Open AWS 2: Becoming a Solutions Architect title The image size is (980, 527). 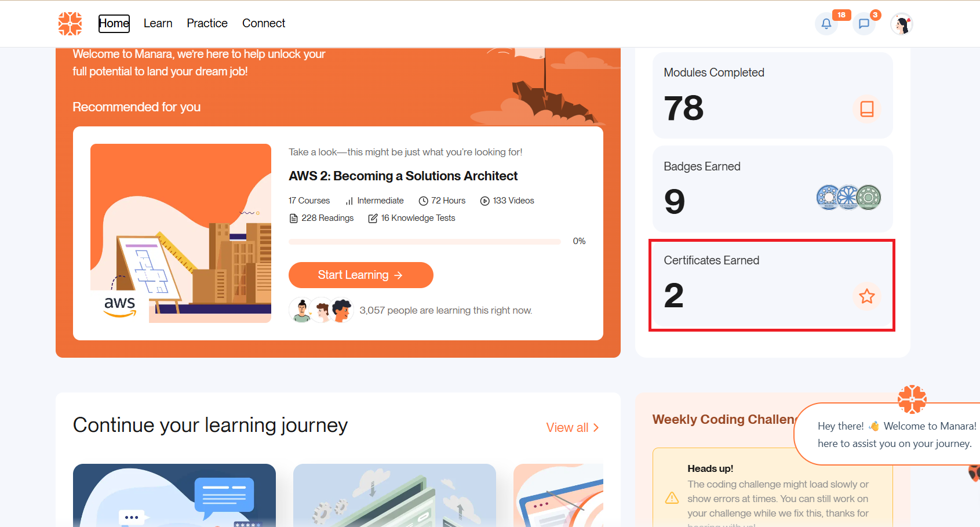(403, 176)
